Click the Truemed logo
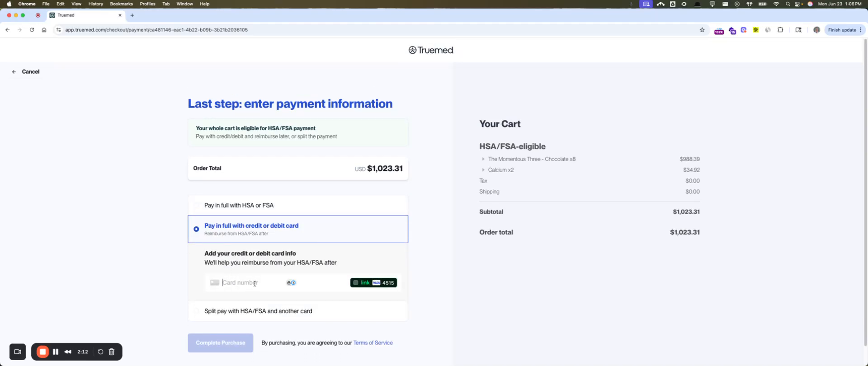Viewport: 868px width, 366px height. [431, 50]
